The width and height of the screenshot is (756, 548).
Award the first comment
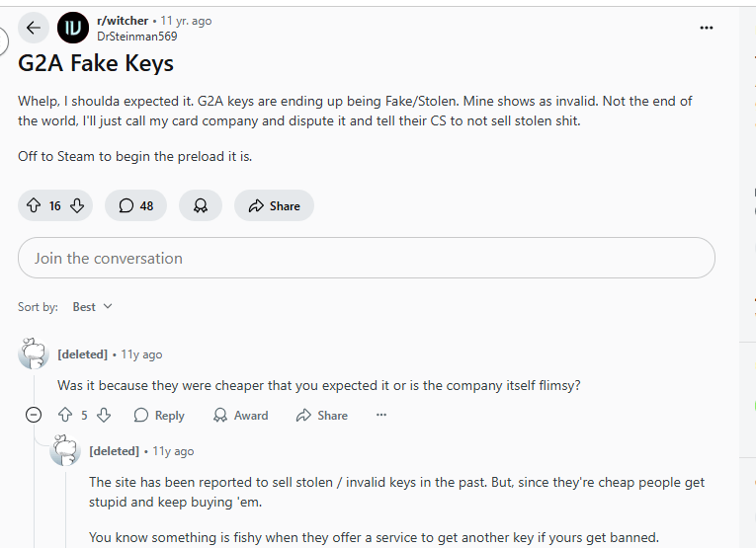241,416
